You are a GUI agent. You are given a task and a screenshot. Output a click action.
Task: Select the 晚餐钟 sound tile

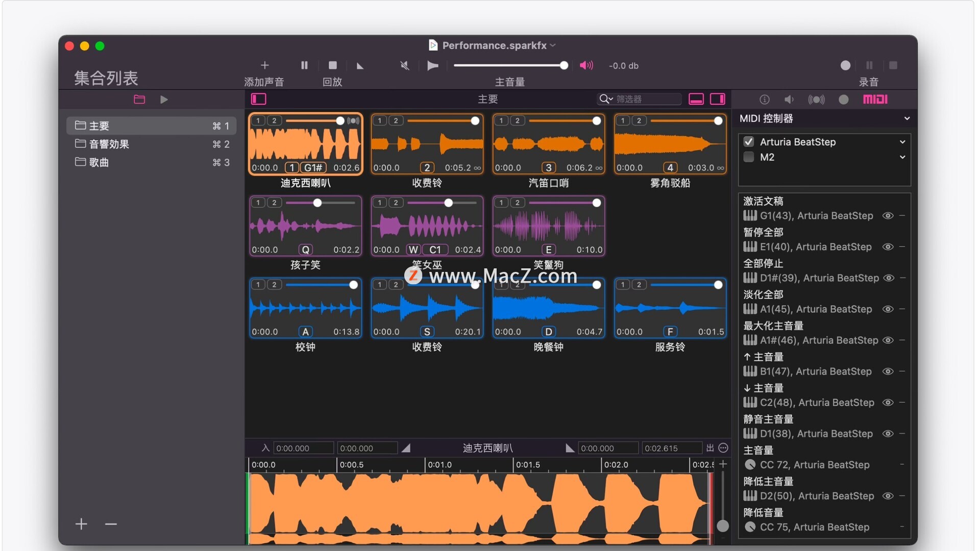(x=548, y=309)
